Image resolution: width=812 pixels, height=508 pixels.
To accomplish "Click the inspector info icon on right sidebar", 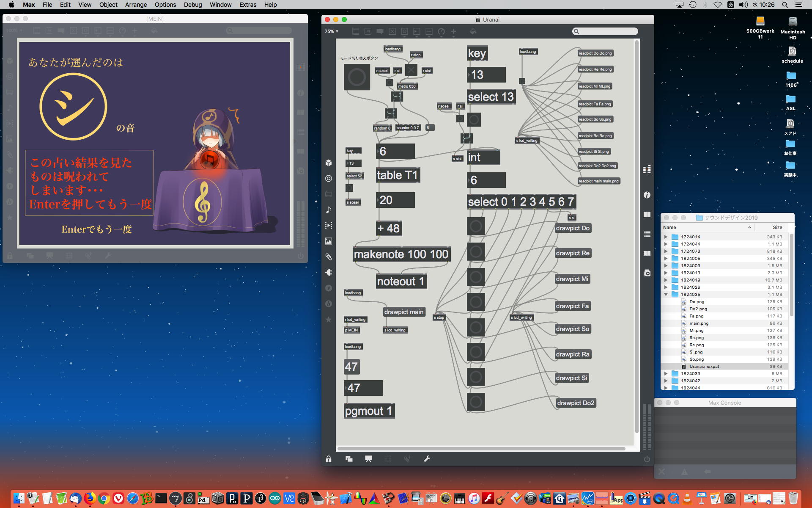I will (x=647, y=195).
